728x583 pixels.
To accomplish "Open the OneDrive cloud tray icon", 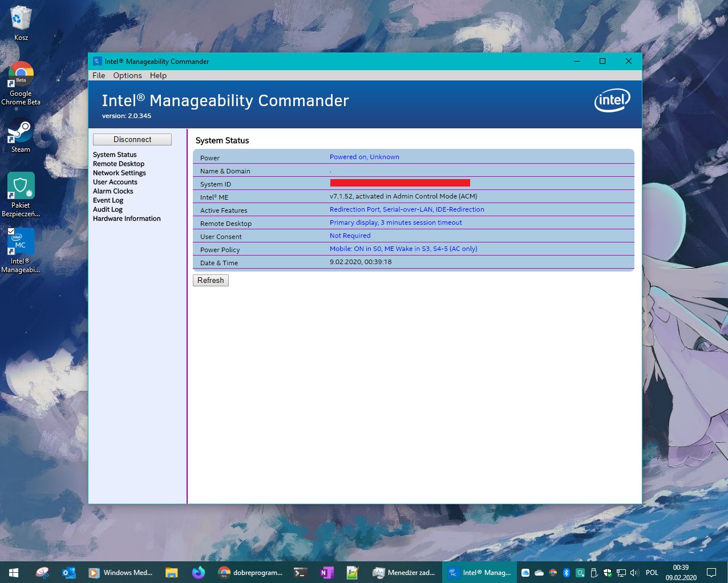I will pos(539,572).
